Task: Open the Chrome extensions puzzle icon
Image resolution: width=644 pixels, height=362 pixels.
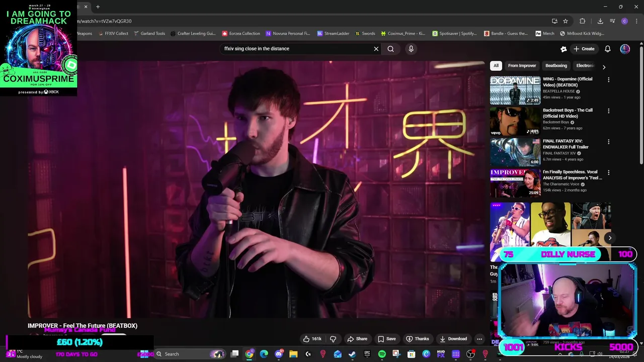Action: (582, 21)
